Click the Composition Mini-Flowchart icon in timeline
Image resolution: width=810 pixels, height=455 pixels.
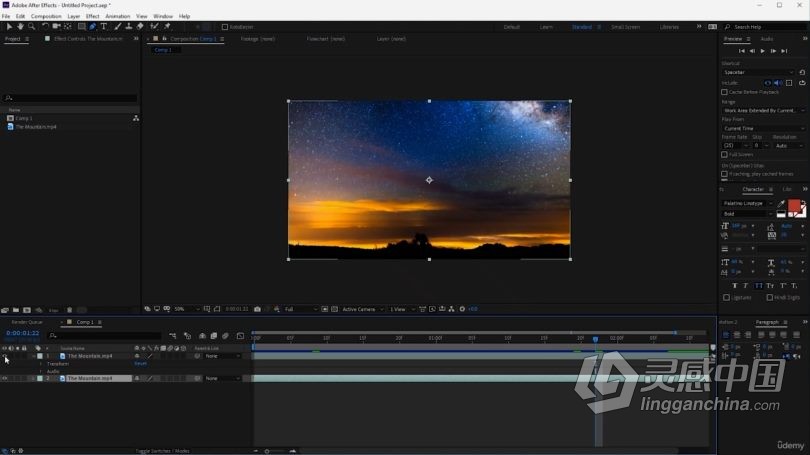click(x=173, y=336)
